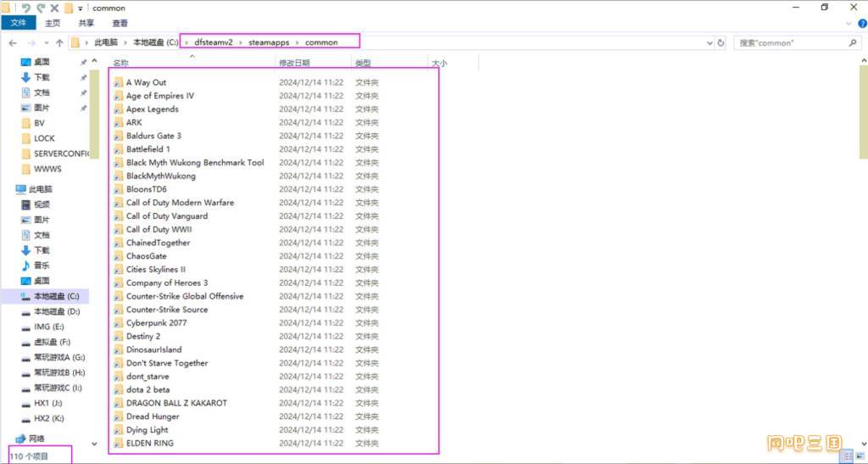Screen dimensions: 868x464
Task: Select the Destiny 2 folder icon
Action: pyautogui.click(x=118, y=336)
